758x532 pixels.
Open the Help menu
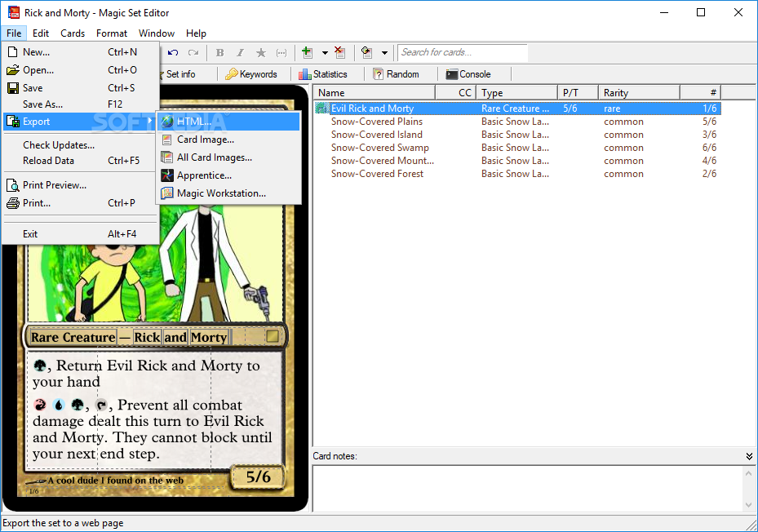click(196, 33)
